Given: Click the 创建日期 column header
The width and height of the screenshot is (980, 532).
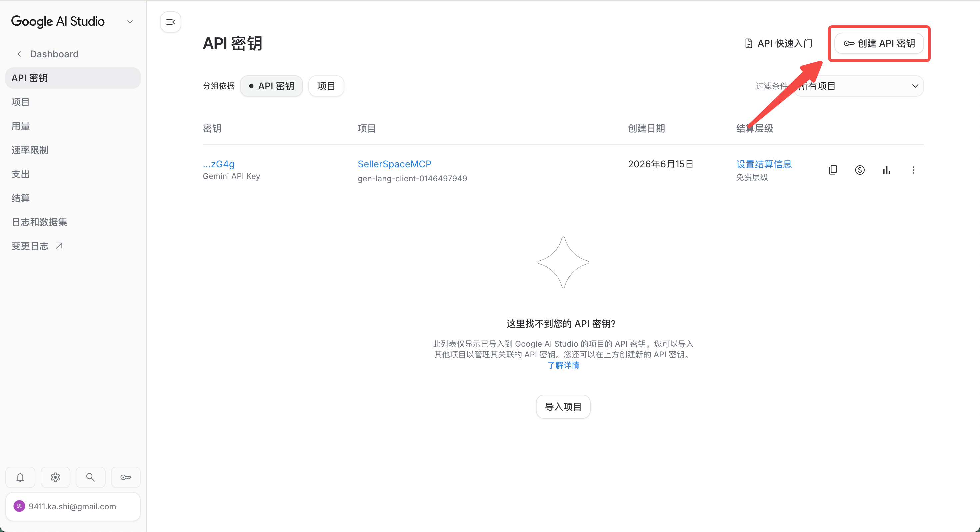Looking at the screenshot, I should (x=646, y=128).
